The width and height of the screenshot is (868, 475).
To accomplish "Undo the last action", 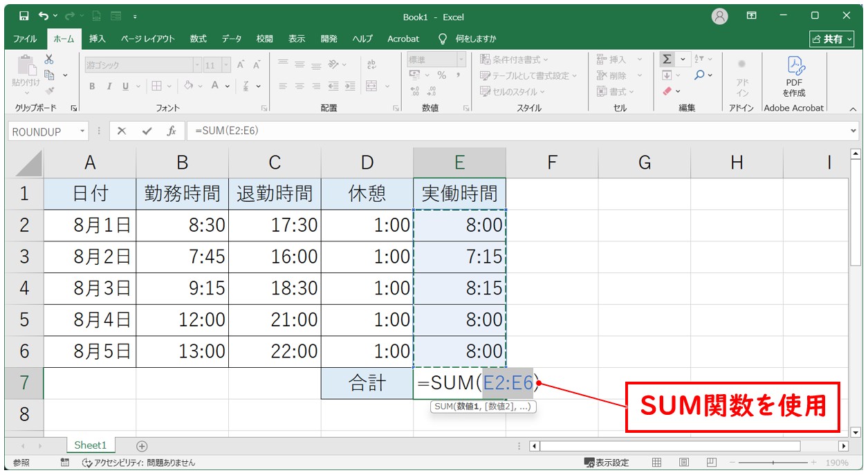I will click(x=44, y=16).
